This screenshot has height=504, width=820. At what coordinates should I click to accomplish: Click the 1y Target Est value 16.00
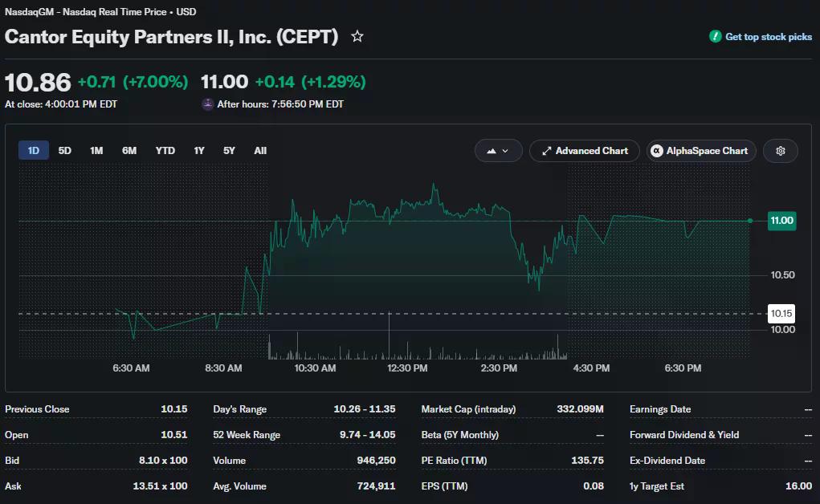pos(798,486)
